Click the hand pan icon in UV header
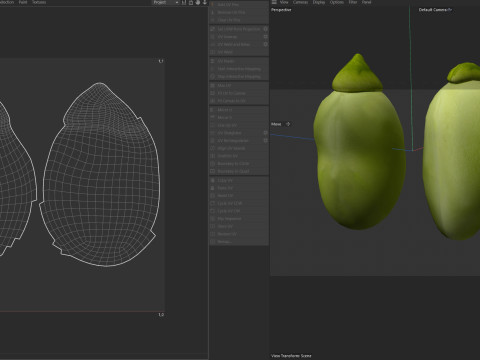 198,2
